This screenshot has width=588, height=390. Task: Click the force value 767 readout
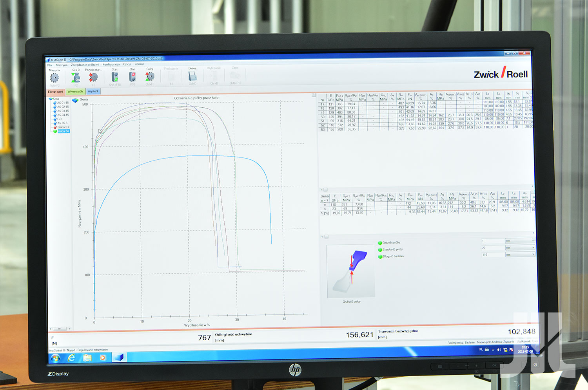coord(204,338)
